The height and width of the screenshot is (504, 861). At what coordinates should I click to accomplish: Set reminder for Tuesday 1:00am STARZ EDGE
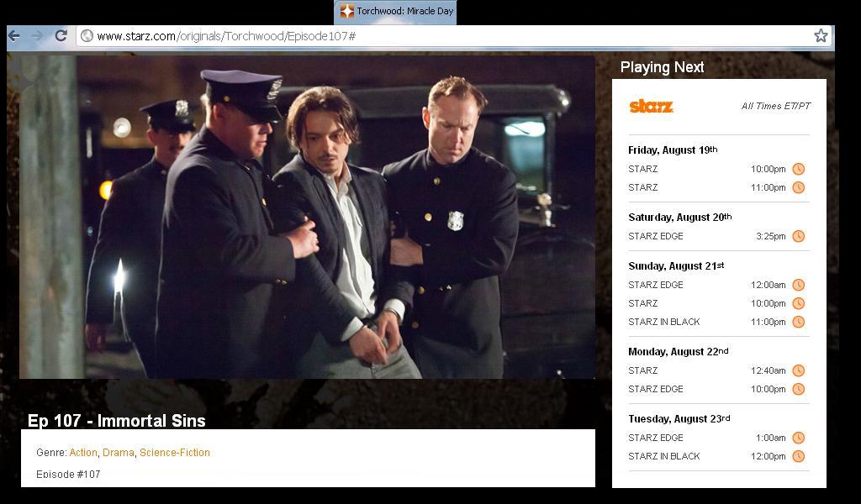pos(798,438)
